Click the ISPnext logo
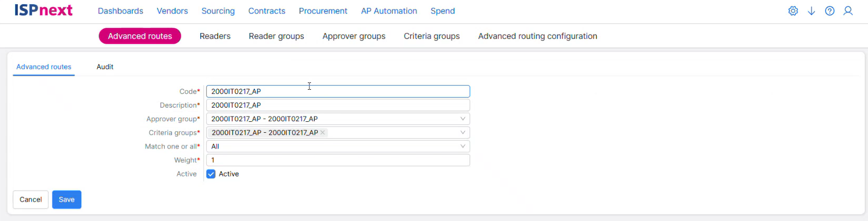Image resolution: width=868 pixels, height=221 pixels. tap(44, 10)
